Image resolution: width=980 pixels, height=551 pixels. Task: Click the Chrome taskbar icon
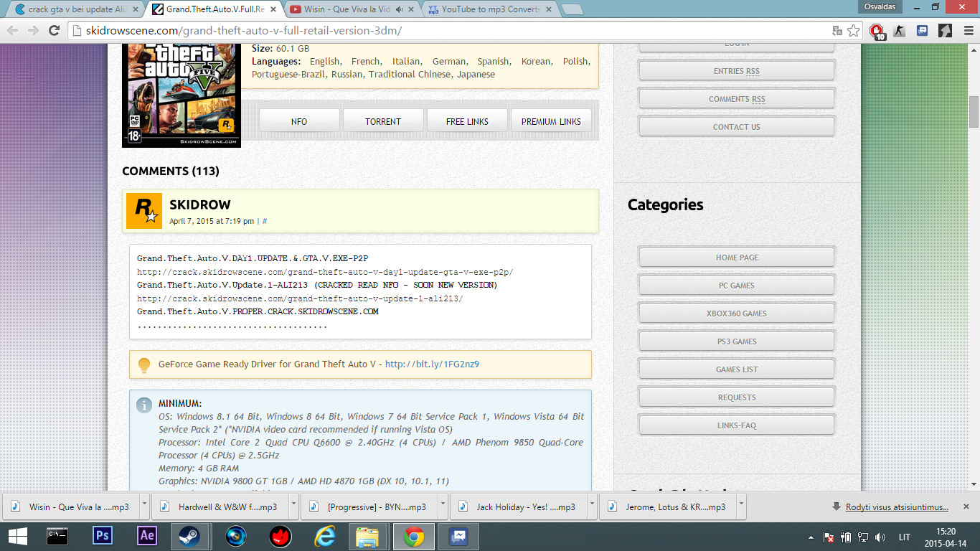(413, 536)
